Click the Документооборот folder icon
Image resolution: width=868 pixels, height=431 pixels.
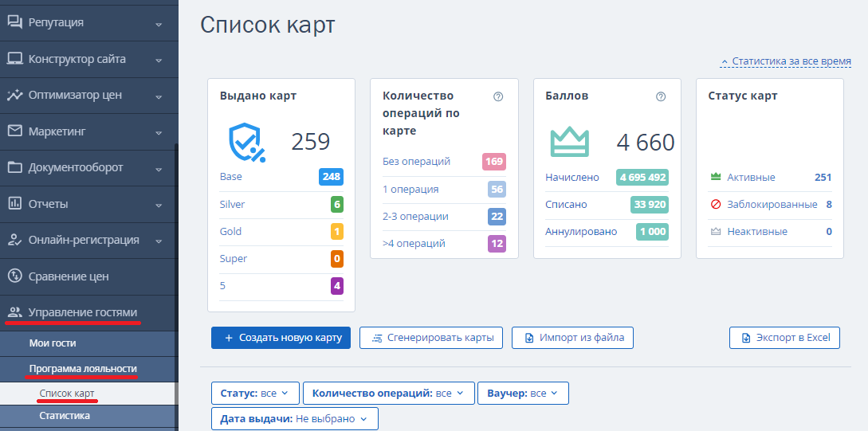click(x=14, y=167)
